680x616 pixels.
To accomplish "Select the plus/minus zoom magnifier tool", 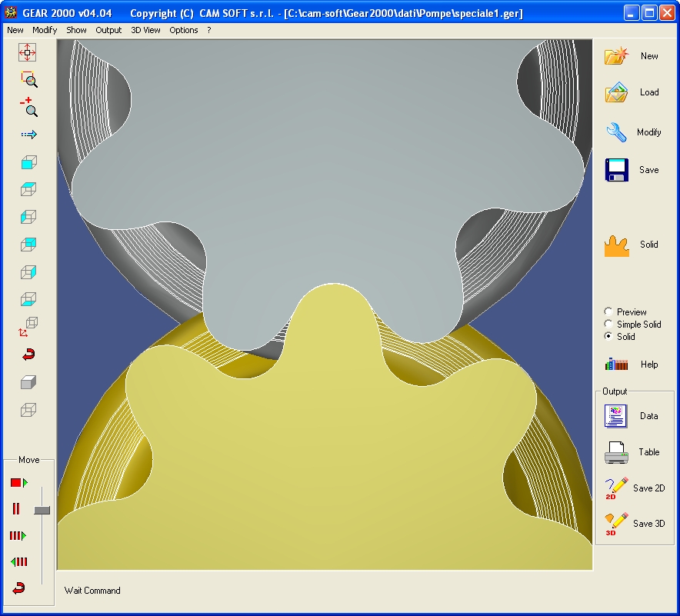I will pyautogui.click(x=28, y=107).
